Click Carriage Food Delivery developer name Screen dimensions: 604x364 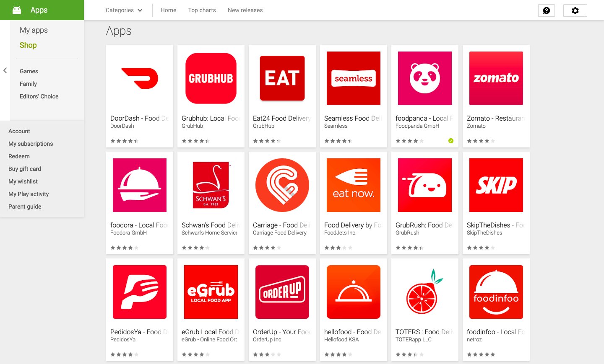[280, 233]
